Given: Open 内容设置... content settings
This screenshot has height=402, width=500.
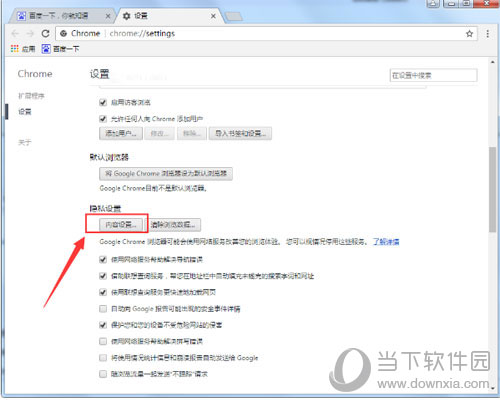Looking at the screenshot, I should (x=121, y=225).
